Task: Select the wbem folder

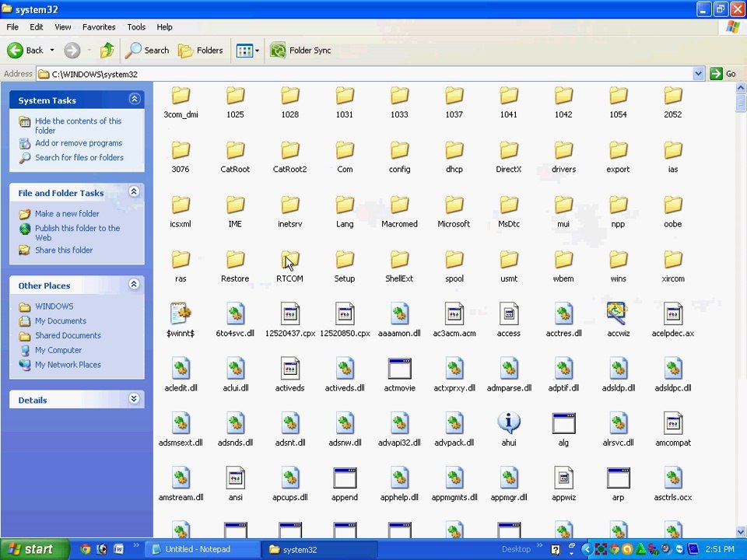Action: pyautogui.click(x=563, y=266)
